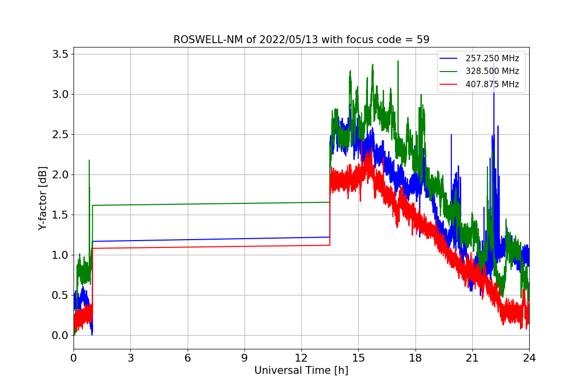The width and height of the screenshot is (588, 392).
Task: Select the 407.875 MHz legend label
Action: pos(492,84)
